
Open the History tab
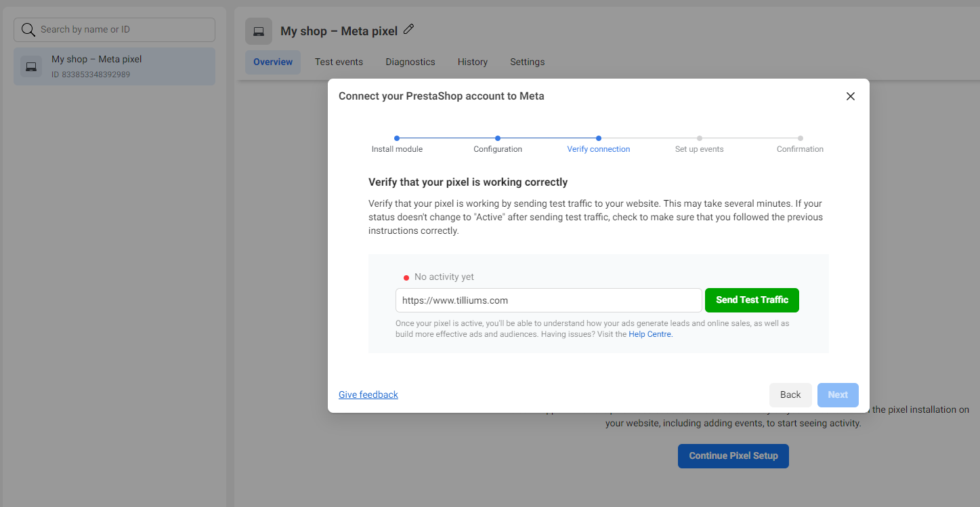tap(473, 62)
